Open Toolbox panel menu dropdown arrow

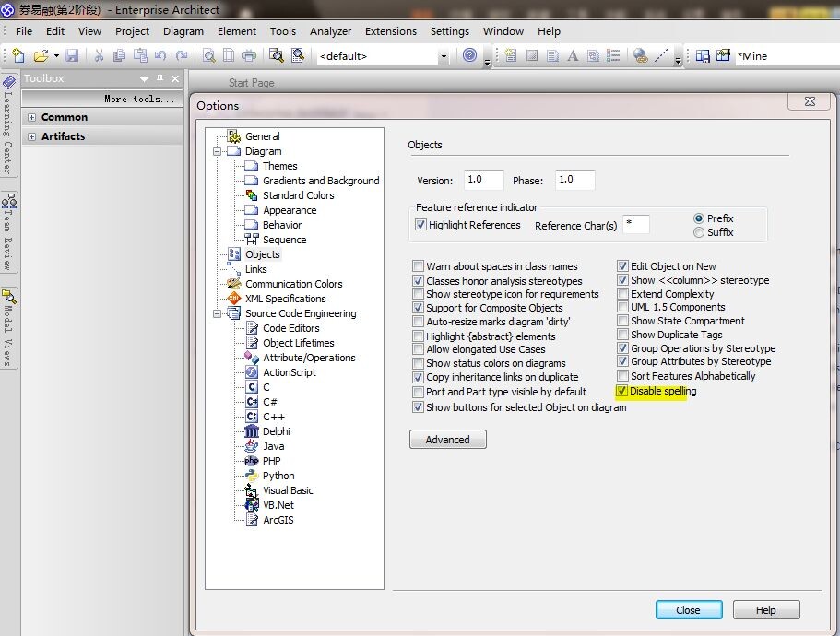[x=144, y=79]
